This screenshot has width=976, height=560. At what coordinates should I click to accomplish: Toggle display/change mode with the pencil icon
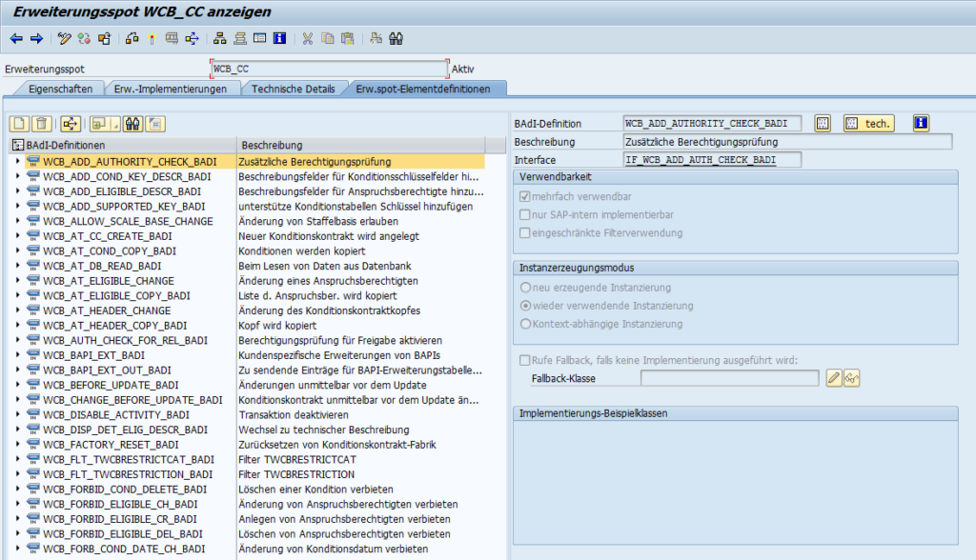(64, 39)
